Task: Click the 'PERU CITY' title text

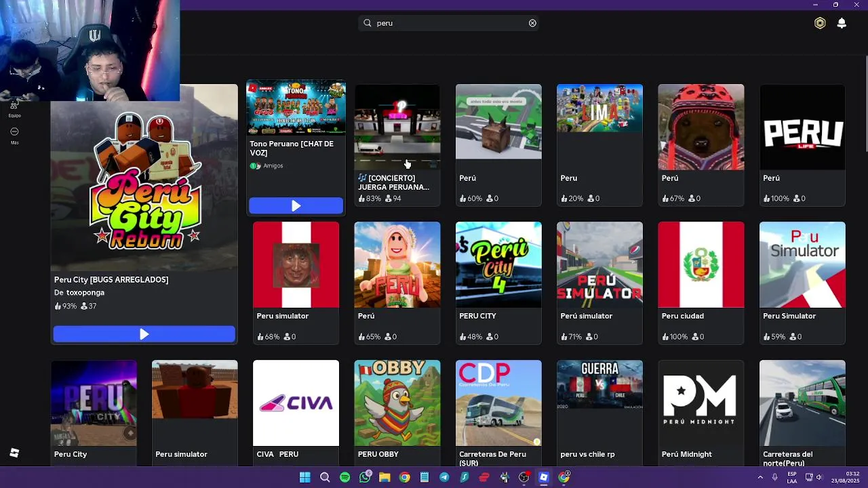Action: [477, 317]
